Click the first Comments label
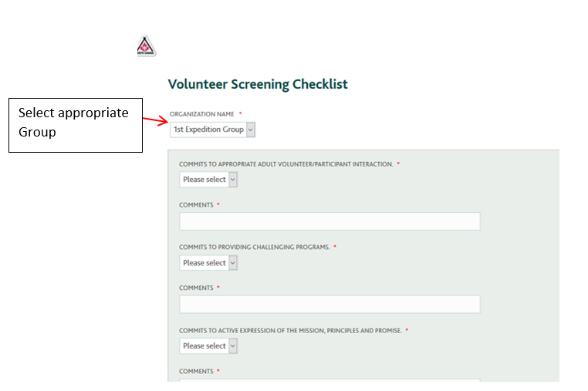The height and width of the screenshot is (391, 588). [196, 205]
